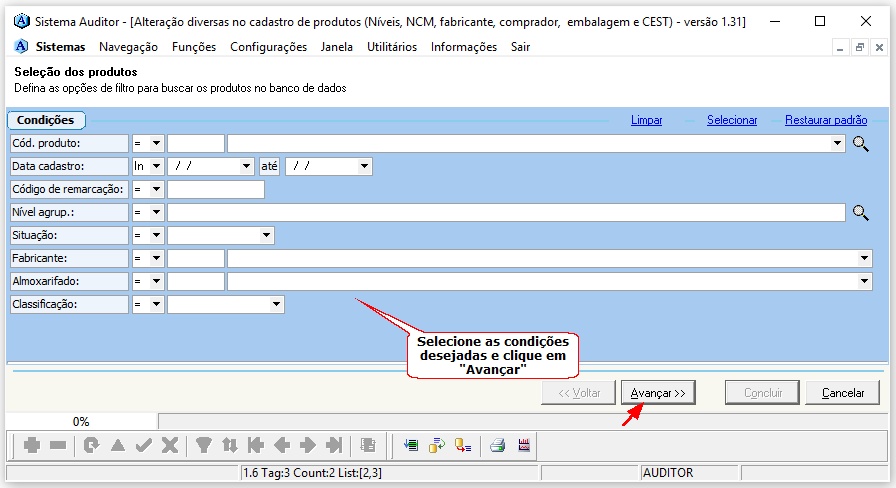Go to previous record arrow

click(282, 445)
